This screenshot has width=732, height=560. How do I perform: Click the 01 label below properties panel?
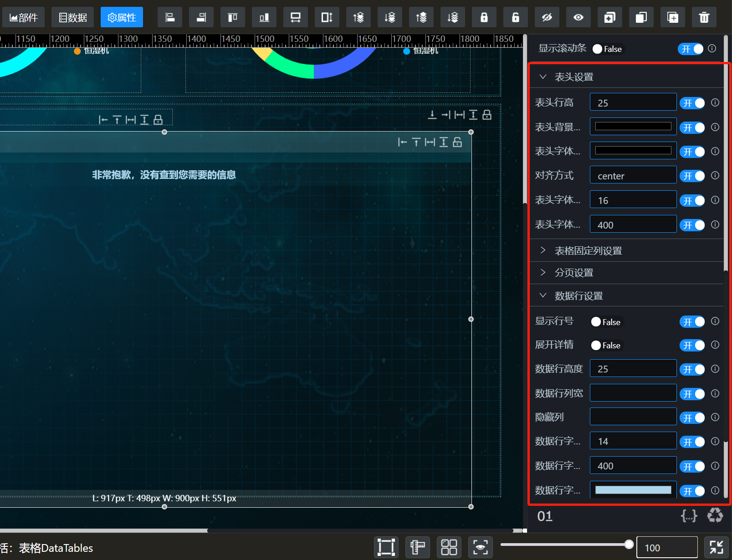[x=545, y=516]
